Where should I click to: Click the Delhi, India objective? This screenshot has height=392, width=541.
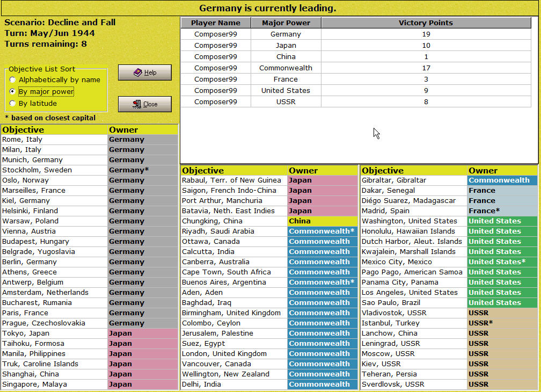point(234,384)
